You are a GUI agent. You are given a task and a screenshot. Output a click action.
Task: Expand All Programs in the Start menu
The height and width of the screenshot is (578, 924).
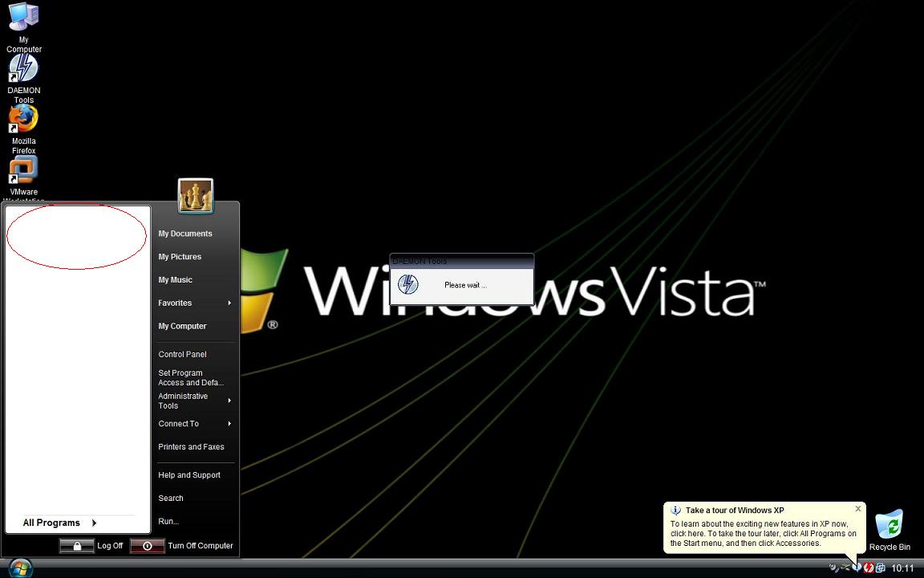point(59,523)
